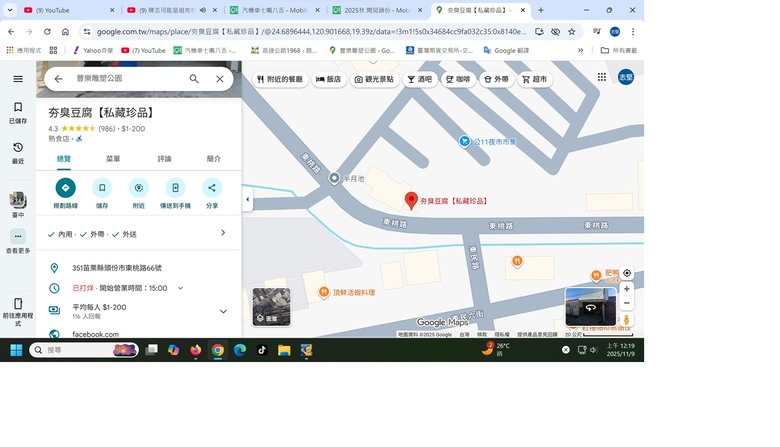Switch to the Reviews tab

(164, 159)
